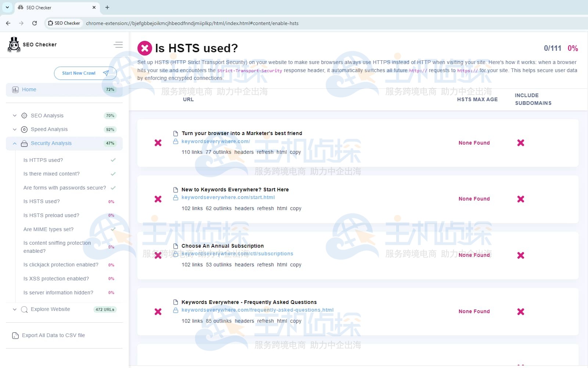Click the hamburger menu icon in sidebar
Image resolution: width=588 pixels, height=368 pixels.
(118, 45)
